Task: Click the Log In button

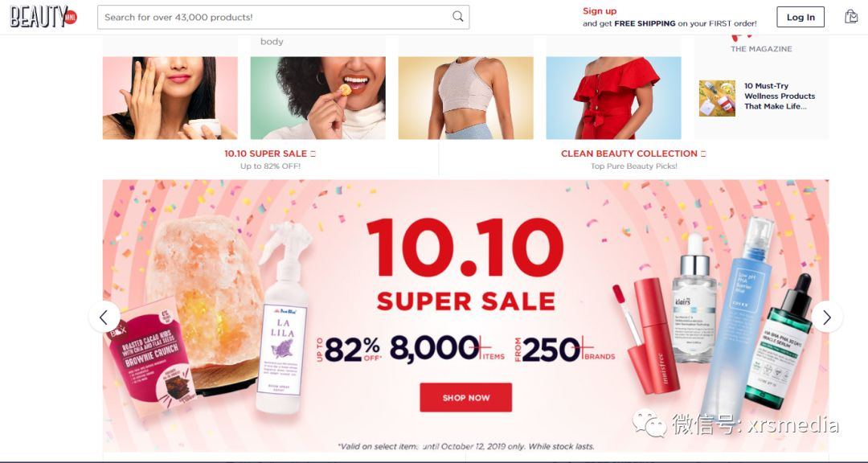Action: click(x=800, y=17)
